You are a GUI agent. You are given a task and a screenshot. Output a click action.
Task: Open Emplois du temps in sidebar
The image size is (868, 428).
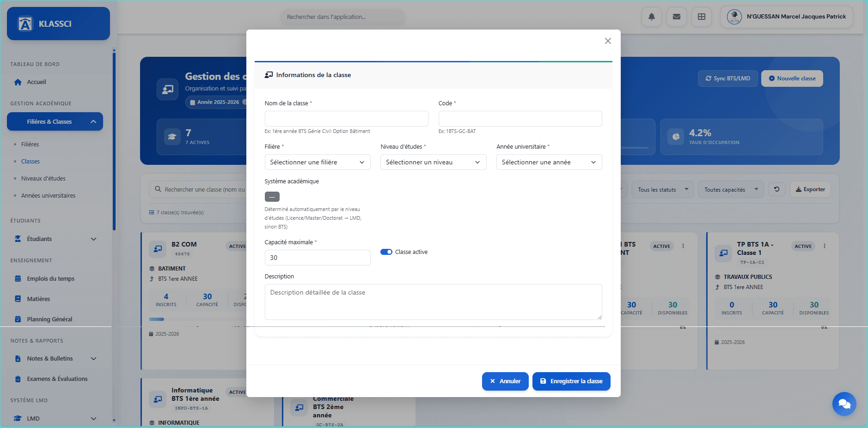point(50,279)
